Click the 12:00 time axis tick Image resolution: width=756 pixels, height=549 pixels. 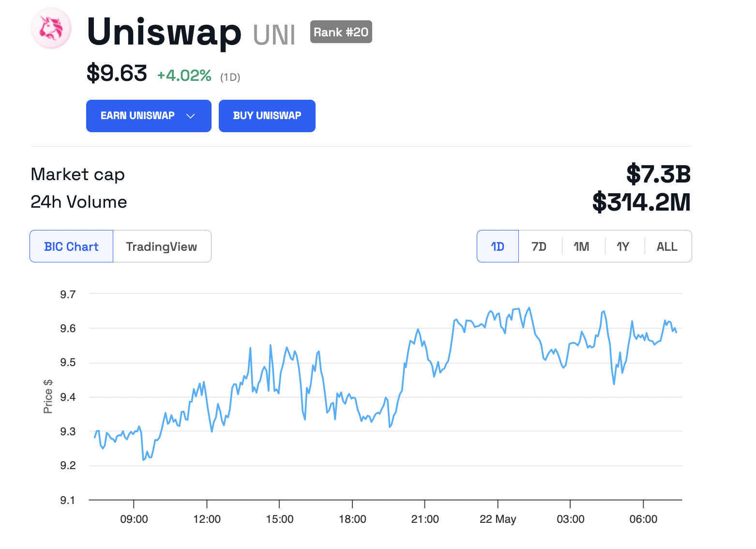pyautogui.click(x=207, y=519)
